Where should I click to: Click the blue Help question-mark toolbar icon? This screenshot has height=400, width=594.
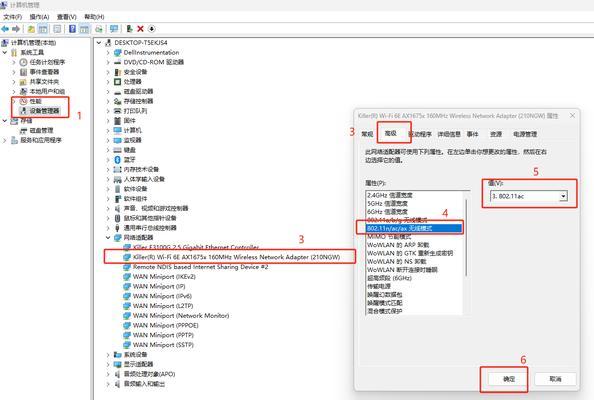point(72,29)
